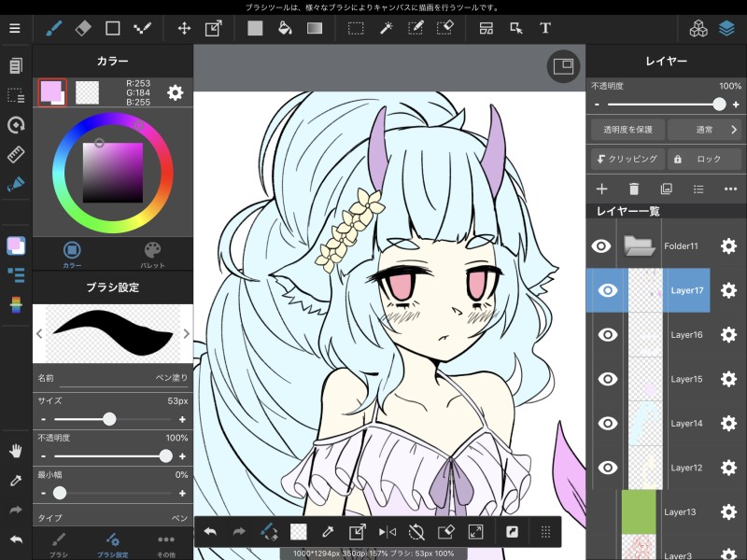The image size is (747, 560).
Task: Select the Fill rectangle tool
Action: click(x=255, y=29)
